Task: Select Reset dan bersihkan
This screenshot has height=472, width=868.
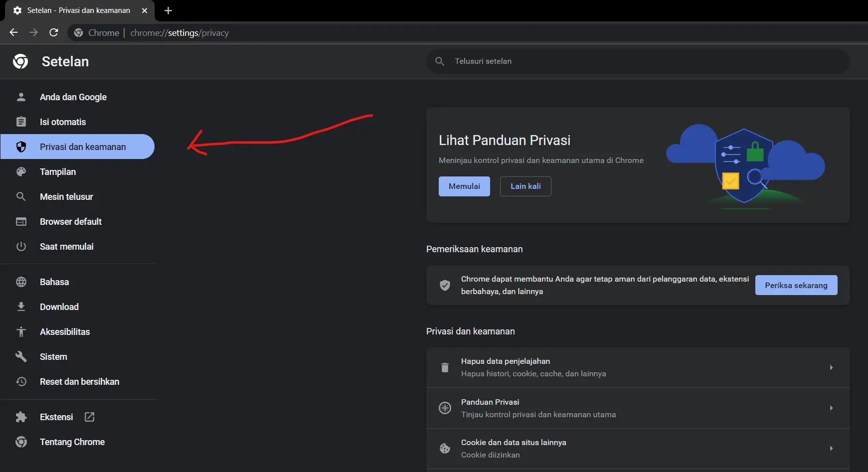Action: [80, 381]
